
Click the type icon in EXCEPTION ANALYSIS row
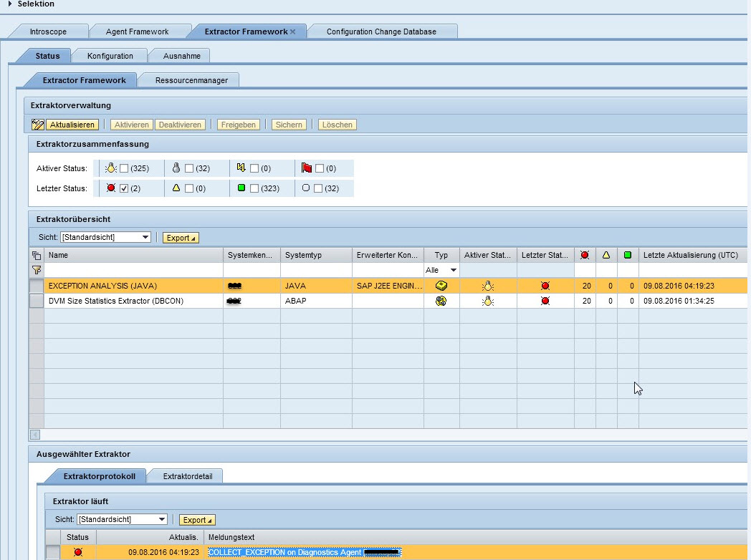click(441, 286)
